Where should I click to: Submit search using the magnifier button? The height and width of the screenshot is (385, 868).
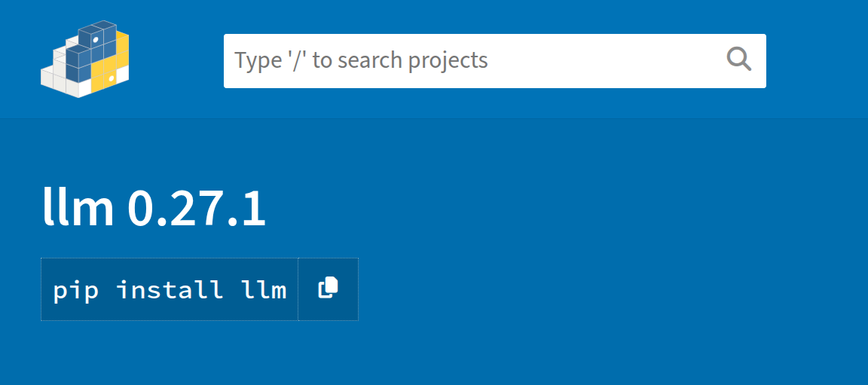pos(738,60)
